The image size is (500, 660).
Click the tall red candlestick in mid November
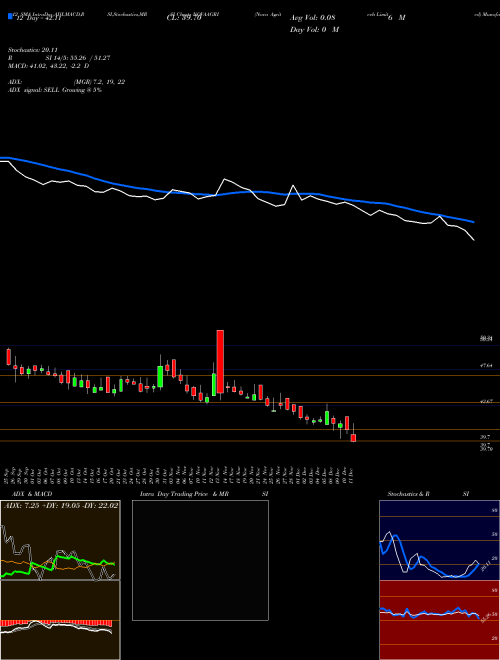point(220,362)
